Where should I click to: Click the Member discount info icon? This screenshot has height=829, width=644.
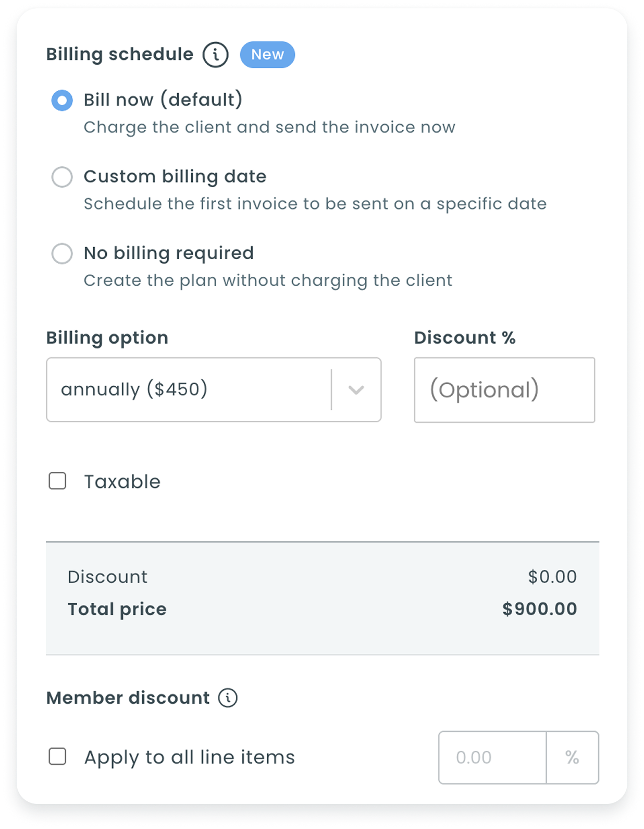click(228, 698)
